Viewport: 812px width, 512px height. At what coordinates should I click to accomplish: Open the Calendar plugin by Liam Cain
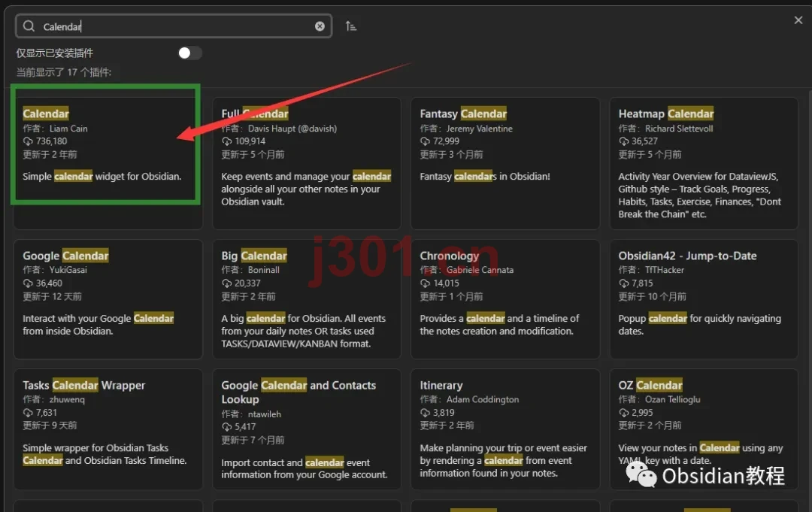tap(108, 162)
